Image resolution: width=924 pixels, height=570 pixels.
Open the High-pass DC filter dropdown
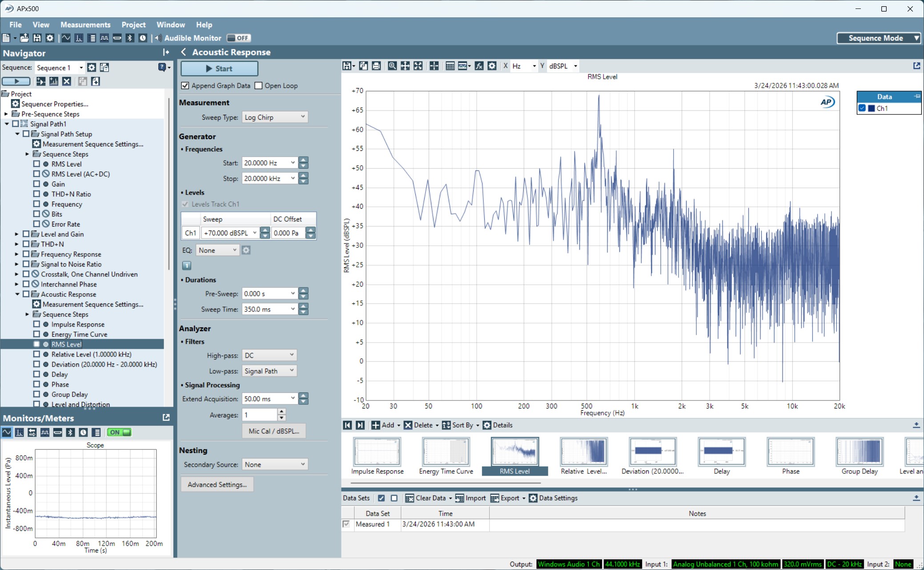click(x=269, y=355)
